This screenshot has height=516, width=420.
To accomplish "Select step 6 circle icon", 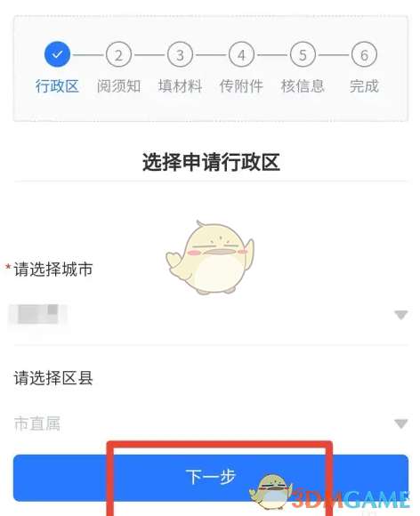I will (364, 54).
